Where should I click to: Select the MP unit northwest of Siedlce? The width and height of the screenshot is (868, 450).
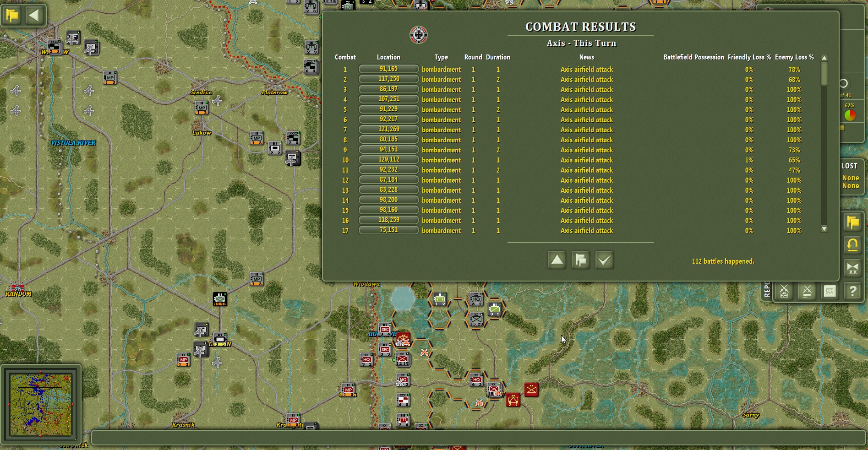(110, 77)
